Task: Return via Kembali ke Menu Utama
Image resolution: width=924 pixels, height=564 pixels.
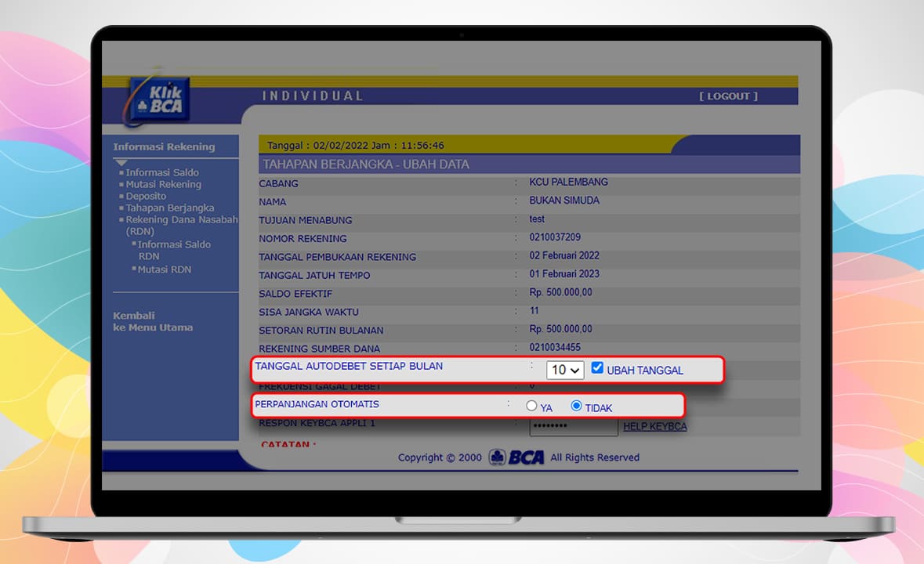Action: click(153, 321)
